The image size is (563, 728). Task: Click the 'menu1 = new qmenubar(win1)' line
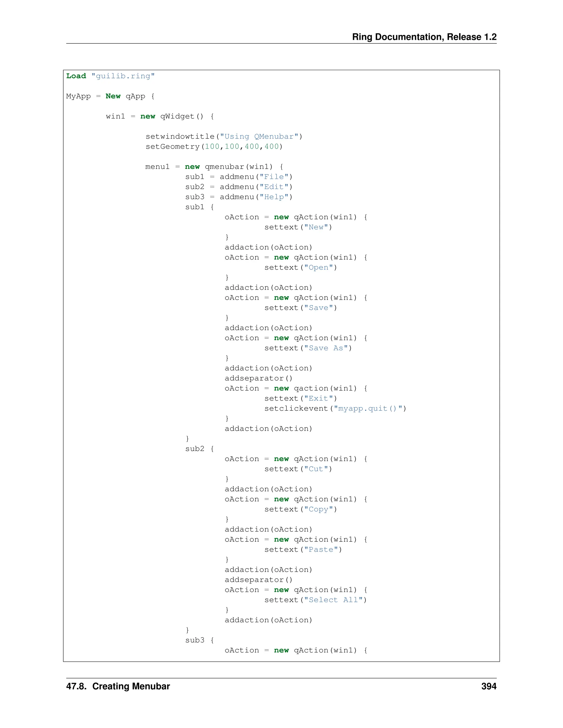(214, 167)
